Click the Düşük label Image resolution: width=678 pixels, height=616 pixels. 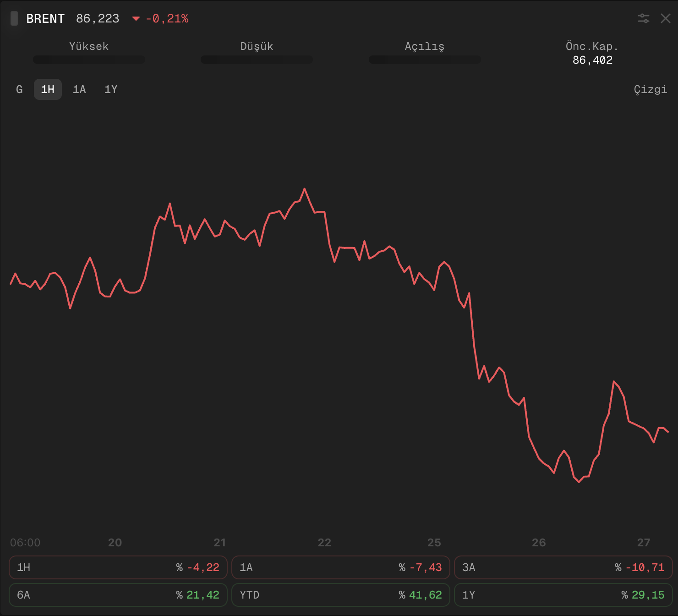[257, 46]
